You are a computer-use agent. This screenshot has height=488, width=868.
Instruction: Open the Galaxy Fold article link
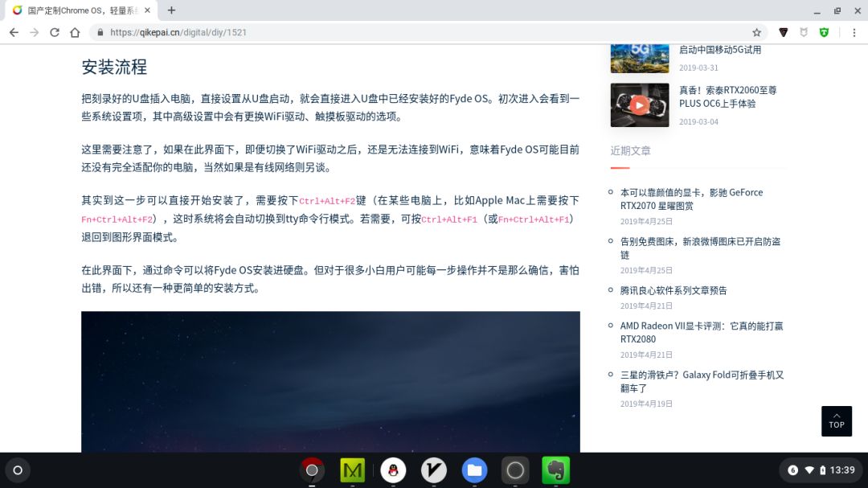(701, 381)
